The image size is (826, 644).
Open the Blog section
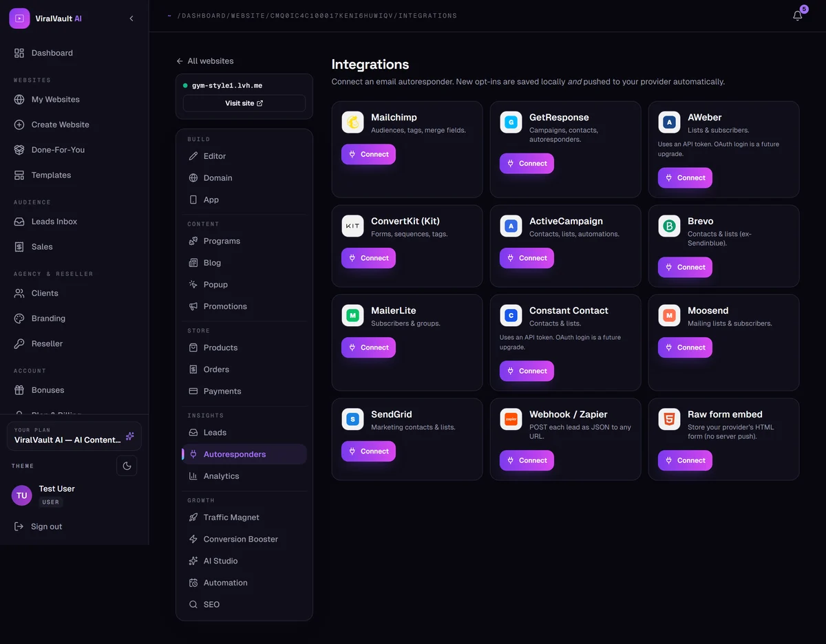pyautogui.click(x=244, y=263)
